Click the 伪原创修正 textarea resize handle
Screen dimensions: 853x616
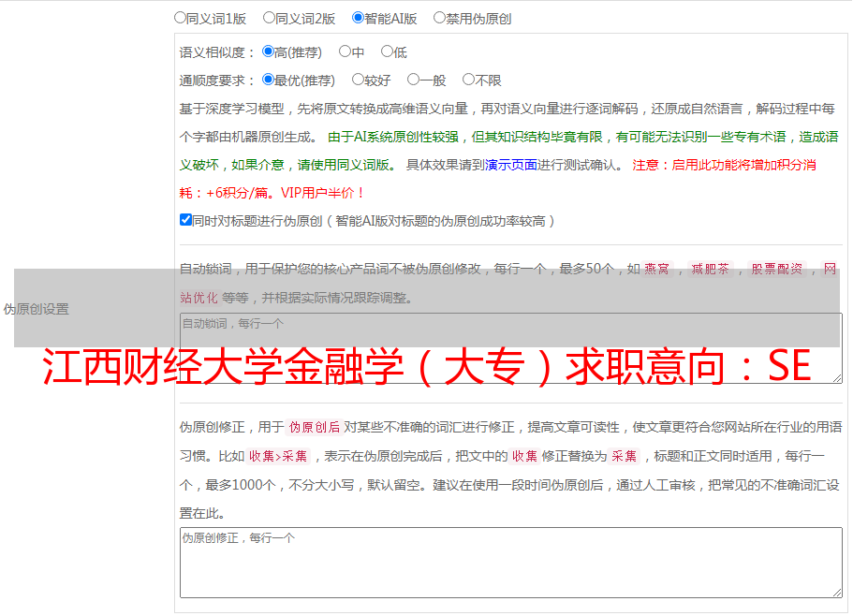[x=837, y=593]
